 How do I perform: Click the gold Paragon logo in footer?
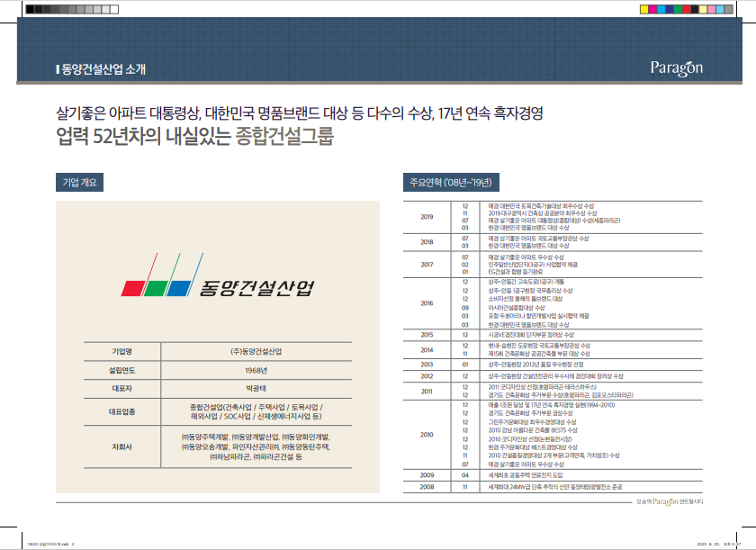coord(665,501)
